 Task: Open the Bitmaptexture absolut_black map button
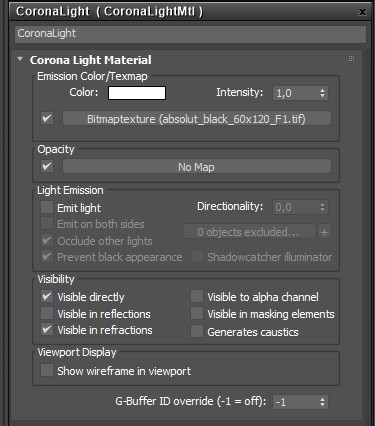[x=197, y=119]
